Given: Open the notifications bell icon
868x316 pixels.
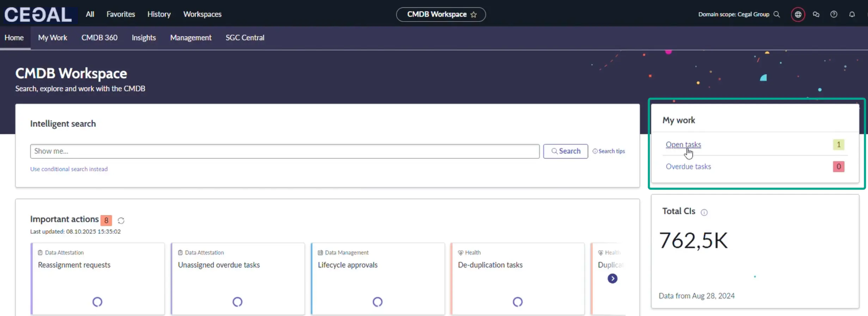Looking at the screenshot, I should pos(852,14).
